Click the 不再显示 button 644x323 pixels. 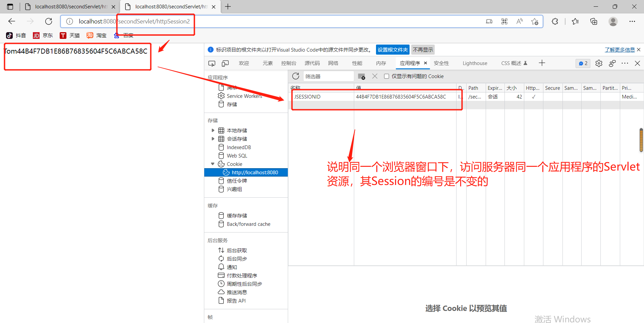[x=423, y=50]
